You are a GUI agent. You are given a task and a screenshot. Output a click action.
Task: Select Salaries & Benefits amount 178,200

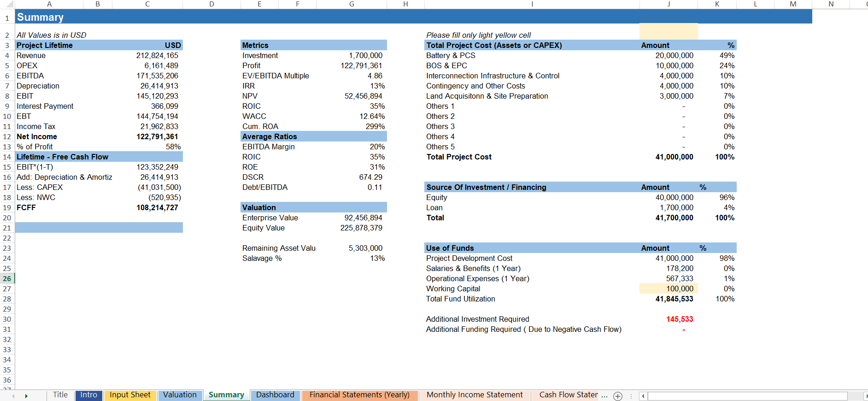tap(680, 268)
